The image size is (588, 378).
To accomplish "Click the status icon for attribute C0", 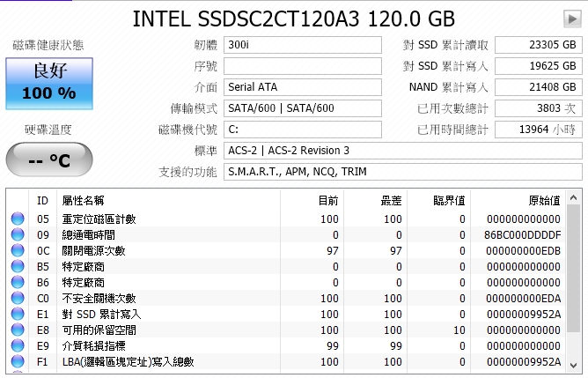I will 18,298.
